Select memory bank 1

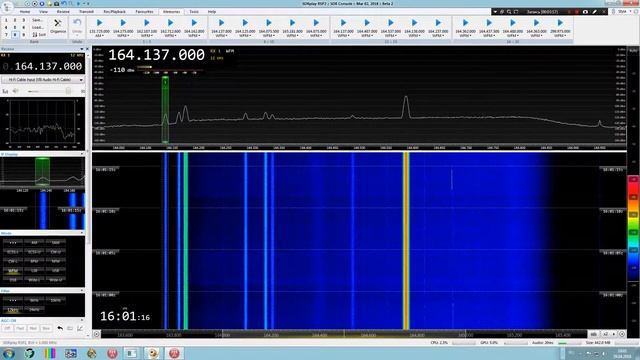tap(6, 20)
